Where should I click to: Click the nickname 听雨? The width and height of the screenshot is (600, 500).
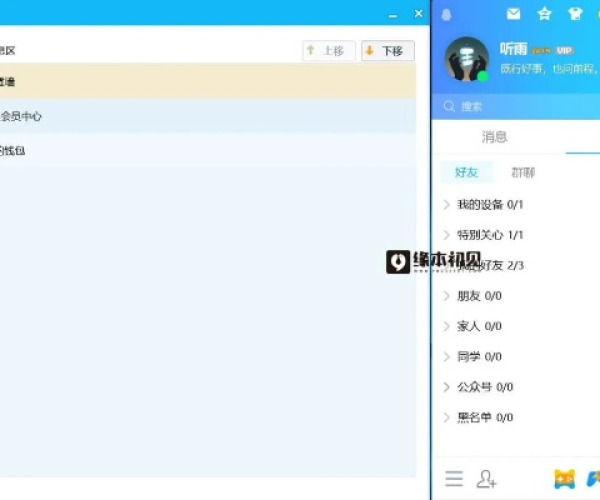click(x=514, y=49)
